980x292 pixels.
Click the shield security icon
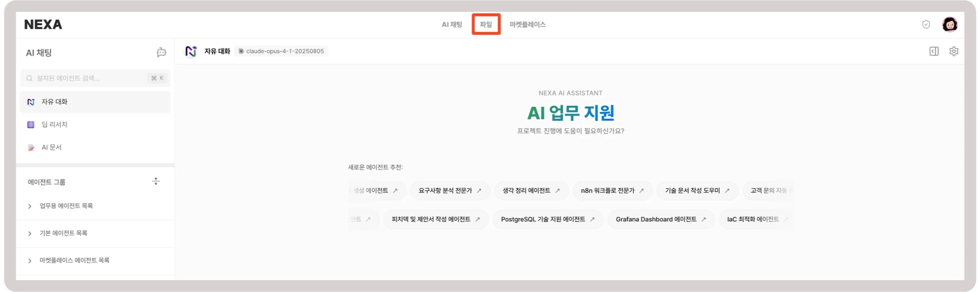coord(926,24)
